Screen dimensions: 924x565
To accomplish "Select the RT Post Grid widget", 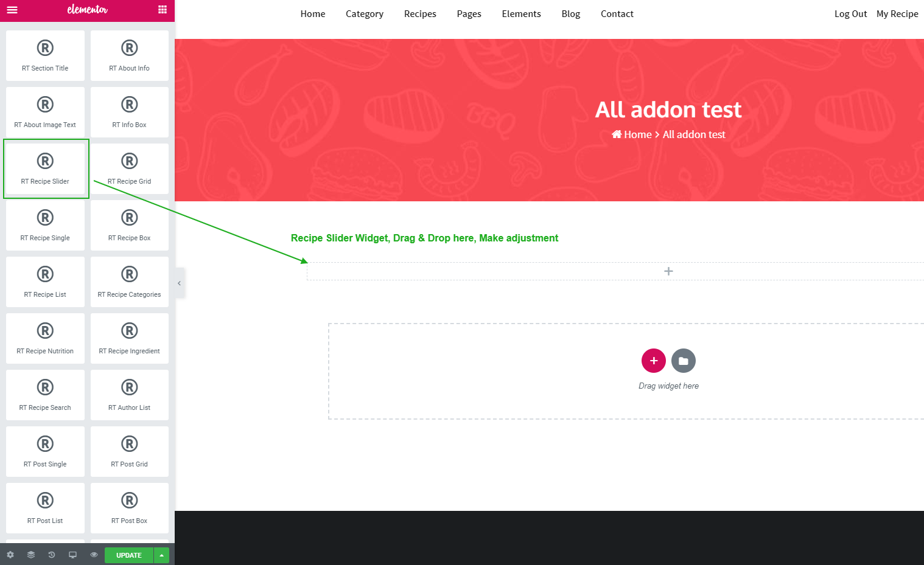I will pyautogui.click(x=130, y=451).
